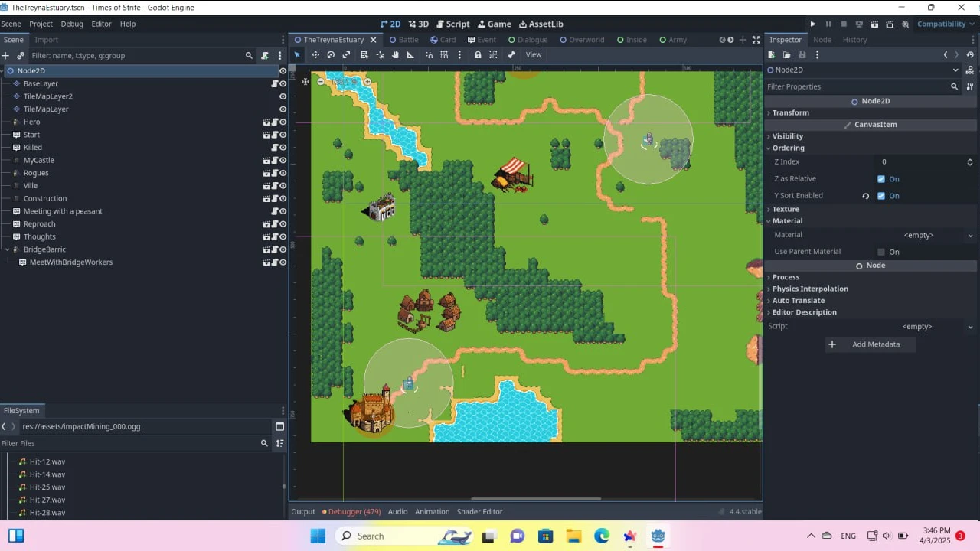Run the project with the play button
The height and width of the screenshot is (551, 980).
coord(813,24)
